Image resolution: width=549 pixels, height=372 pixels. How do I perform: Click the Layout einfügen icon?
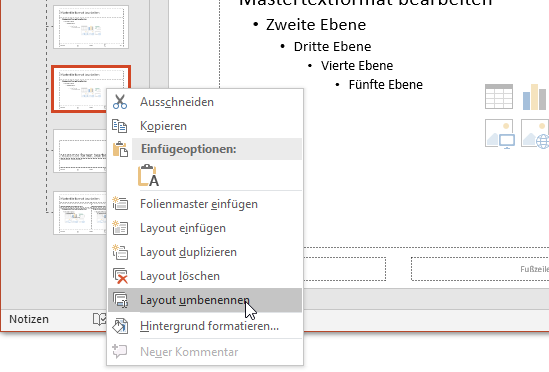coord(120,228)
